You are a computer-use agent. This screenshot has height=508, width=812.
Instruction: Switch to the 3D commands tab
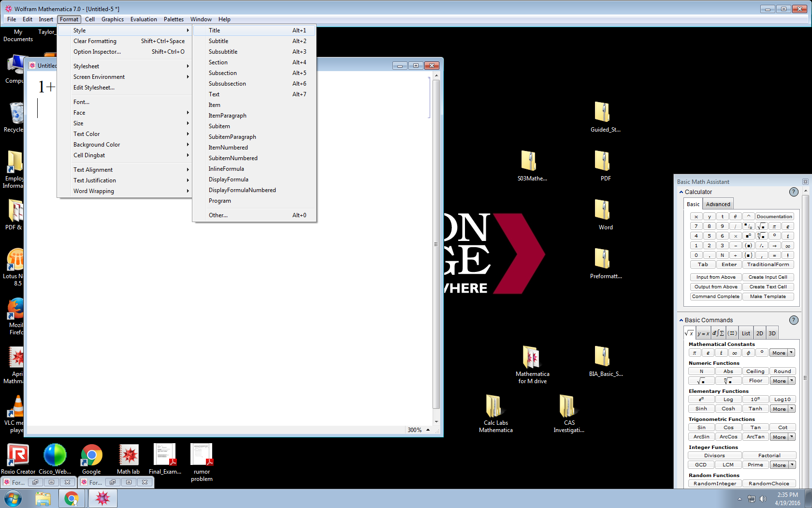pyautogui.click(x=772, y=333)
